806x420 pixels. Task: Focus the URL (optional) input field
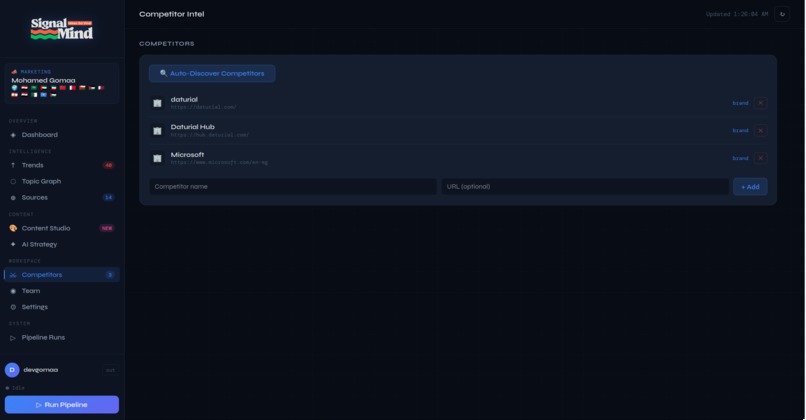(585, 187)
